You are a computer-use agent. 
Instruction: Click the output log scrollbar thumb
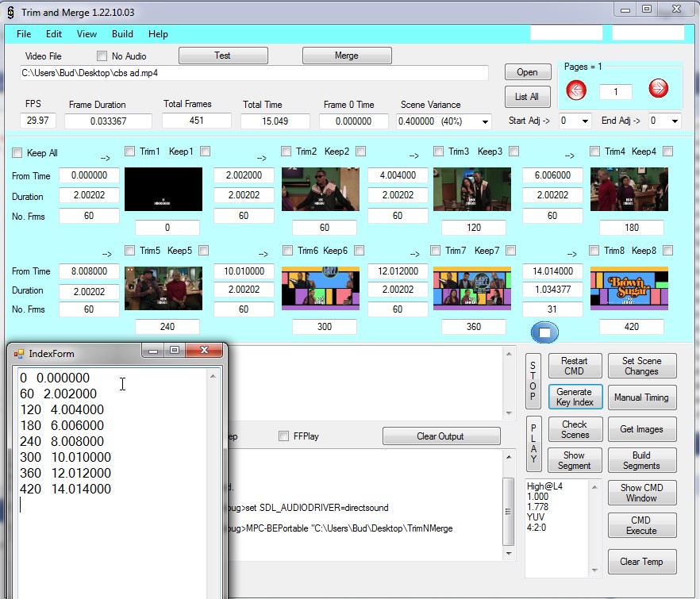pos(508,512)
